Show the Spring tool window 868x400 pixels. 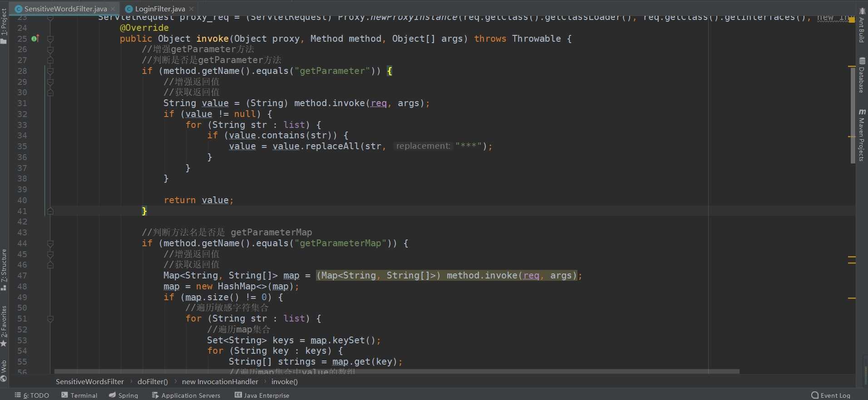pyautogui.click(x=123, y=395)
